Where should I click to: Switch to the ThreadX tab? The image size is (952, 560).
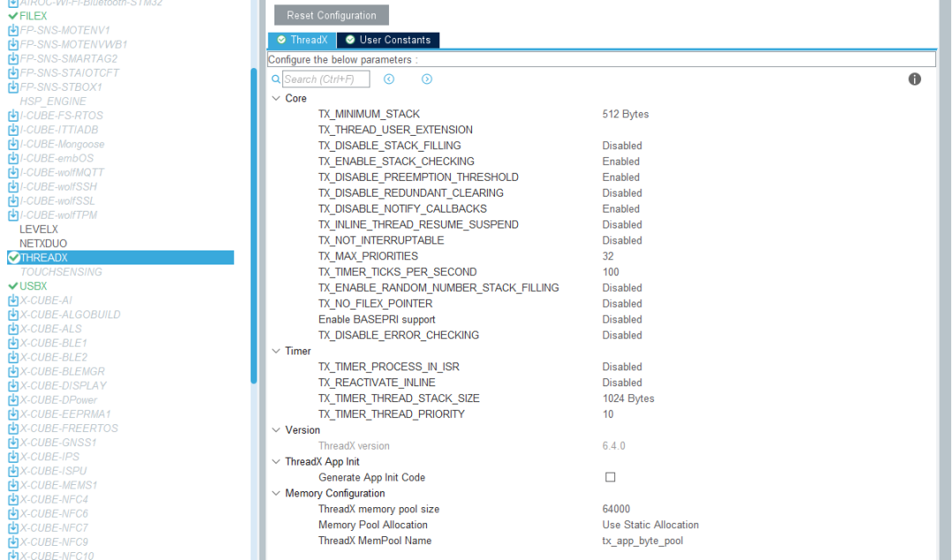coord(303,40)
